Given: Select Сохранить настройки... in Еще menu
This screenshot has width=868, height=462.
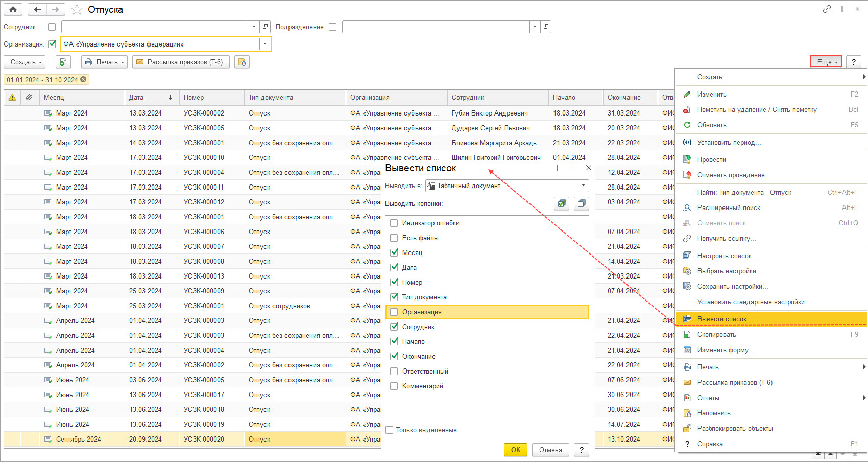Looking at the screenshot, I should 771,287.
